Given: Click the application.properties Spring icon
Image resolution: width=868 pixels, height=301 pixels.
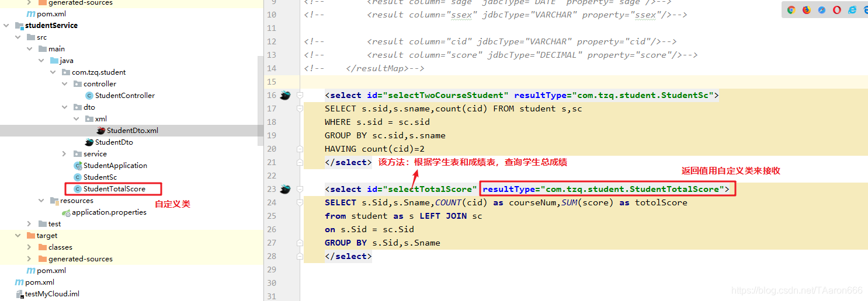Looking at the screenshot, I should click(x=65, y=212).
